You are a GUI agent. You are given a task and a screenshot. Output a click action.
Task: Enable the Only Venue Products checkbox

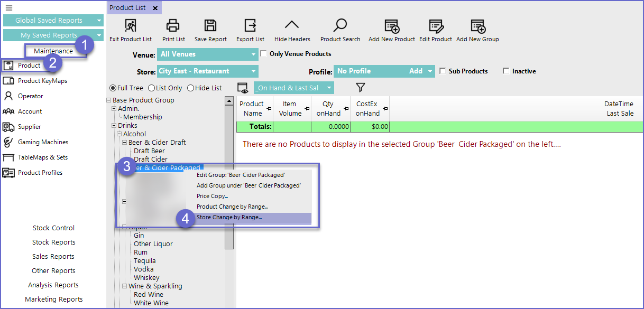(x=264, y=54)
